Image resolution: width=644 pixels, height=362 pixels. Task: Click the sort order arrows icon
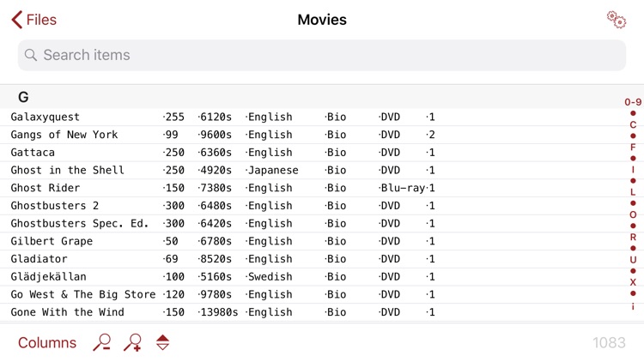point(162,343)
